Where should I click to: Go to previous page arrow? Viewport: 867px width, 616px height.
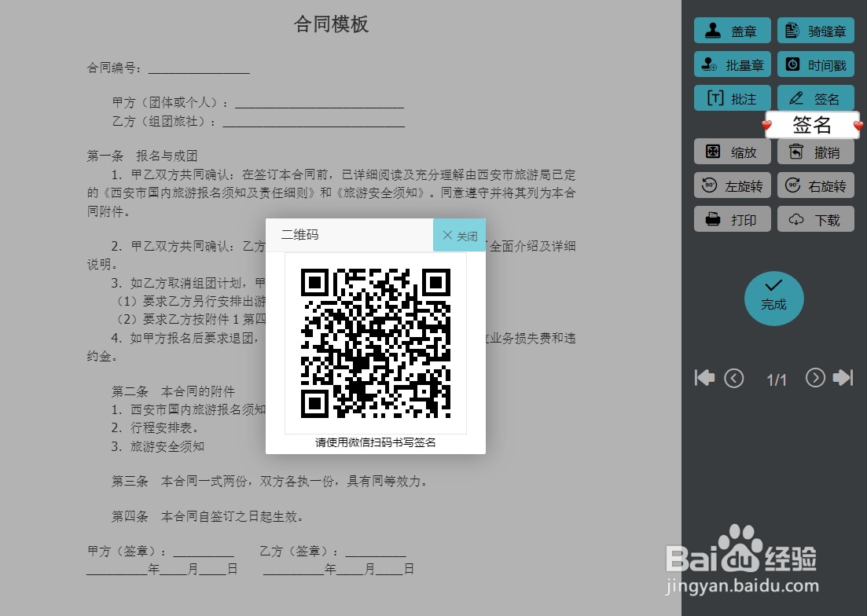pyautogui.click(x=733, y=379)
